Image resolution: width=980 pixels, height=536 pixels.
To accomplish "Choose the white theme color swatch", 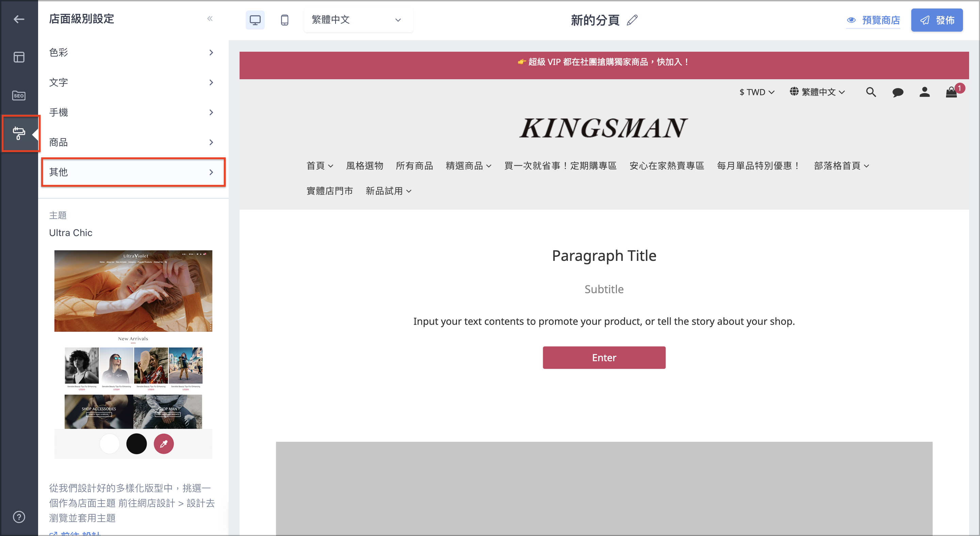I will pyautogui.click(x=110, y=443).
